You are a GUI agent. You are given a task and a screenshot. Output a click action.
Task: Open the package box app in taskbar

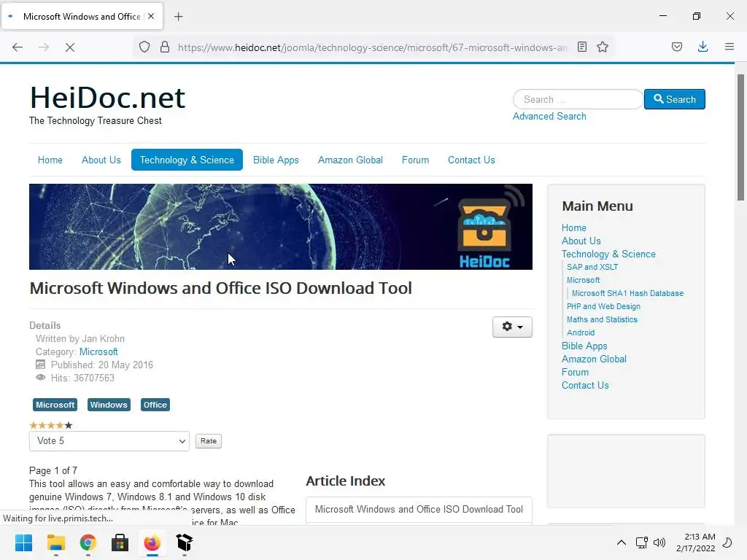(185, 542)
